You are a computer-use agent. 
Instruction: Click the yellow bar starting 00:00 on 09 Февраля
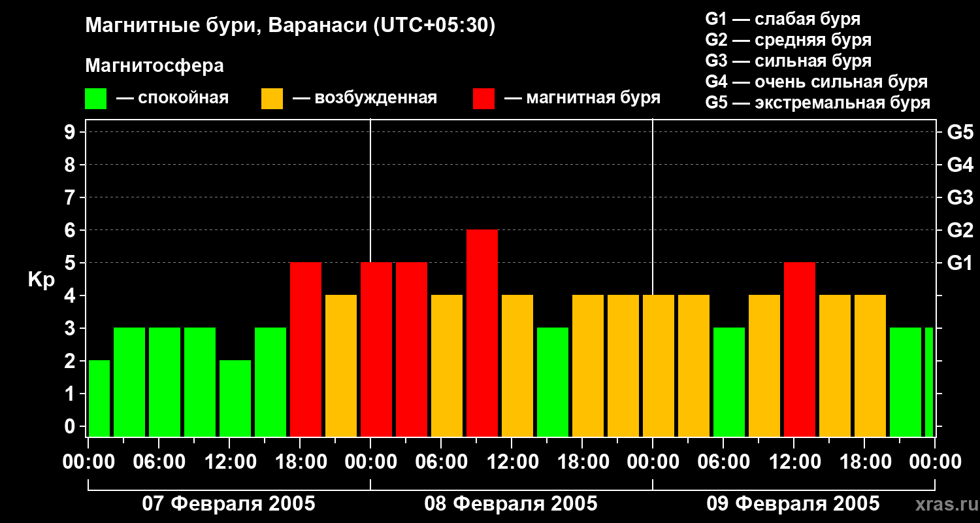tap(659, 366)
